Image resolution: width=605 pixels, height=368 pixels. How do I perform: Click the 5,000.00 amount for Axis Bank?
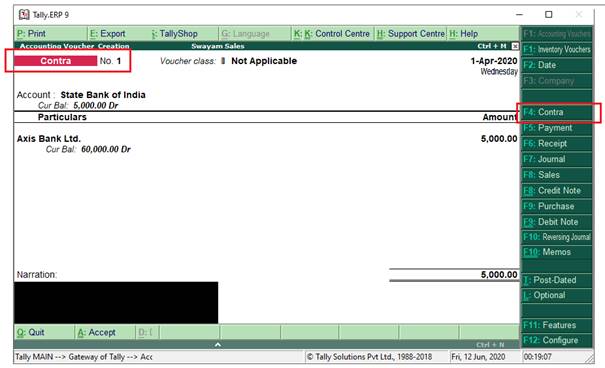(499, 139)
